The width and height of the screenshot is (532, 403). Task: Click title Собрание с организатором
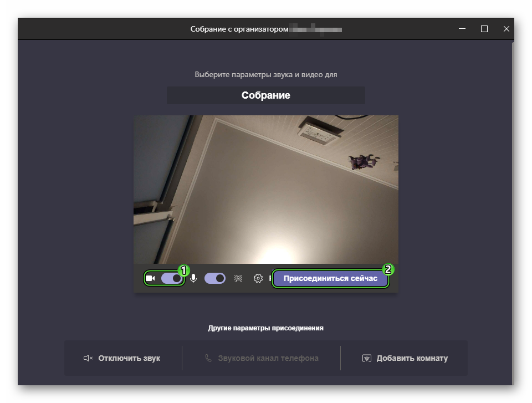click(239, 29)
